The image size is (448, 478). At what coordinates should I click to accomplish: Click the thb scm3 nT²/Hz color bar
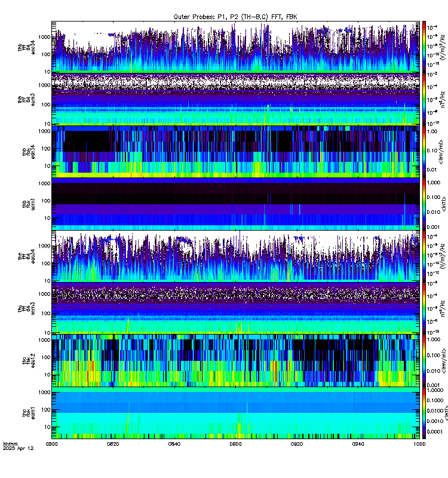pyautogui.click(x=424, y=99)
